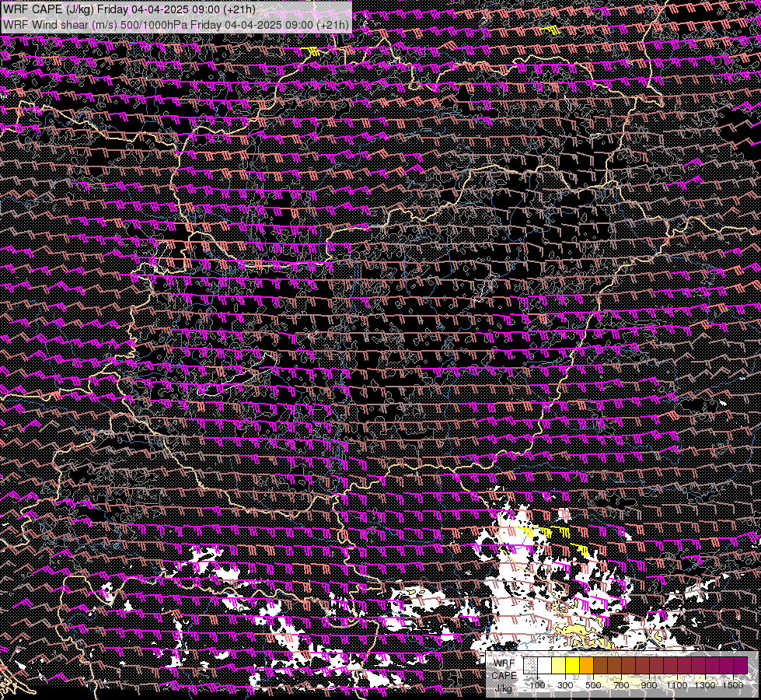The height and width of the screenshot is (700, 761).
Task: Click the 100 legend value
Action: tap(537, 685)
